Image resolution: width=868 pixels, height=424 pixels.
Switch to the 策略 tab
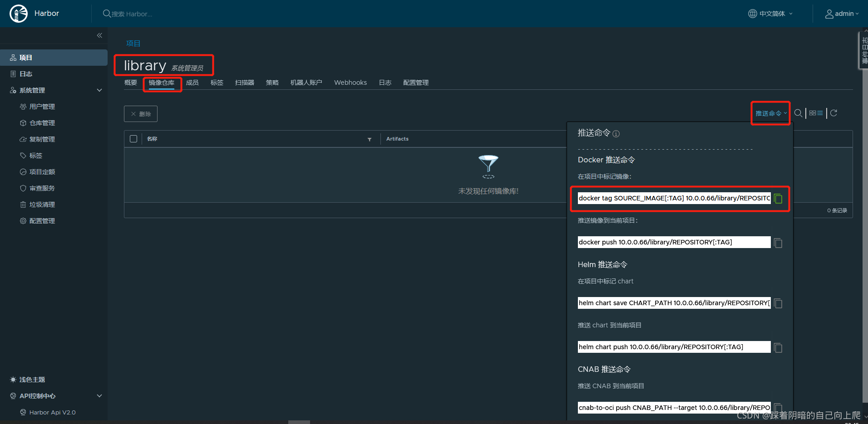pyautogui.click(x=272, y=83)
